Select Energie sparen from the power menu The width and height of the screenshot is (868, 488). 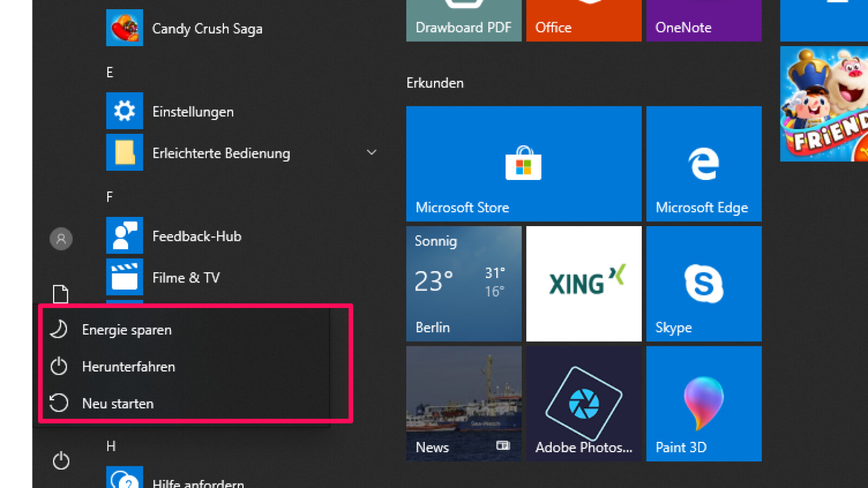pos(126,330)
